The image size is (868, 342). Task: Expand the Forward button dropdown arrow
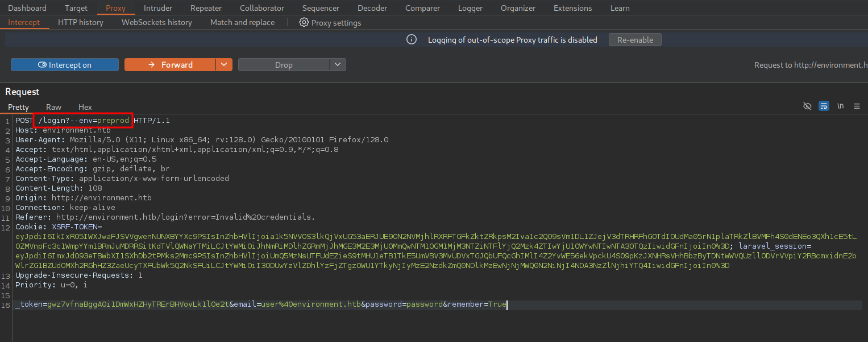(x=224, y=65)
